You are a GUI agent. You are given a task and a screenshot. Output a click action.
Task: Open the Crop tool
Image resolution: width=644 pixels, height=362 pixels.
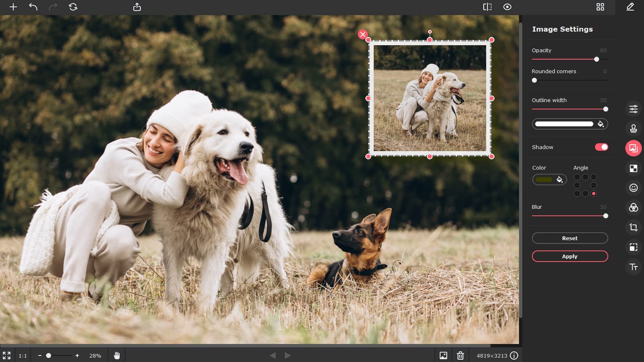(x=633, y=228)
